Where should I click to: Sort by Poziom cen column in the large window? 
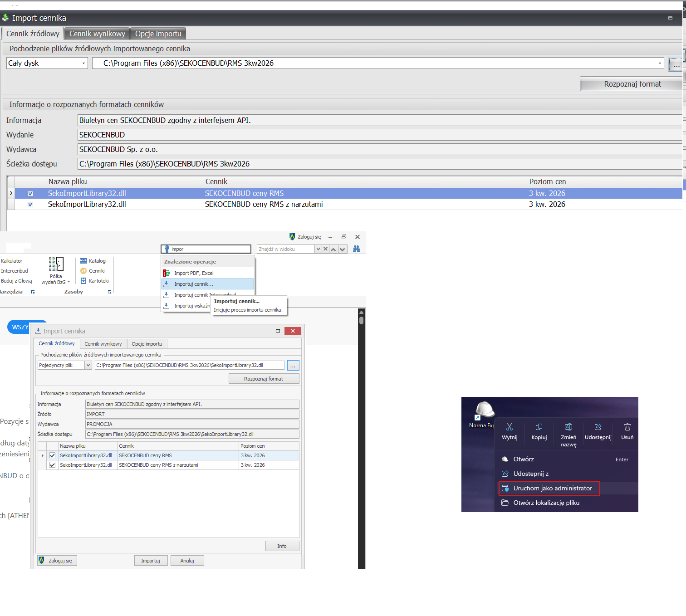click(605, 181)
